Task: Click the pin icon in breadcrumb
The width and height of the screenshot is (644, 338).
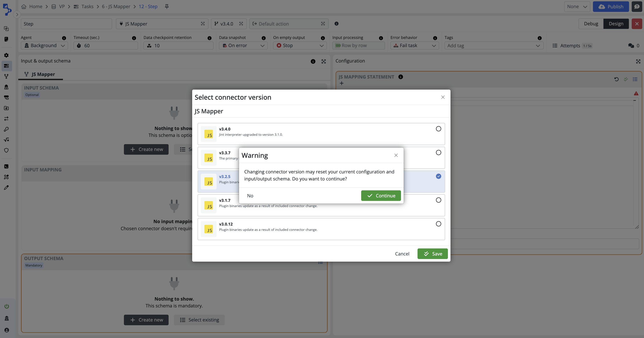Action: (167, 7)
